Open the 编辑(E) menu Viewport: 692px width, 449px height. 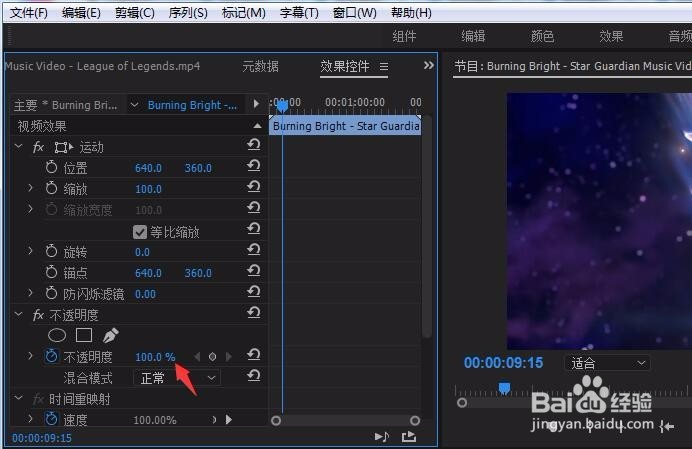coord(81,13)
